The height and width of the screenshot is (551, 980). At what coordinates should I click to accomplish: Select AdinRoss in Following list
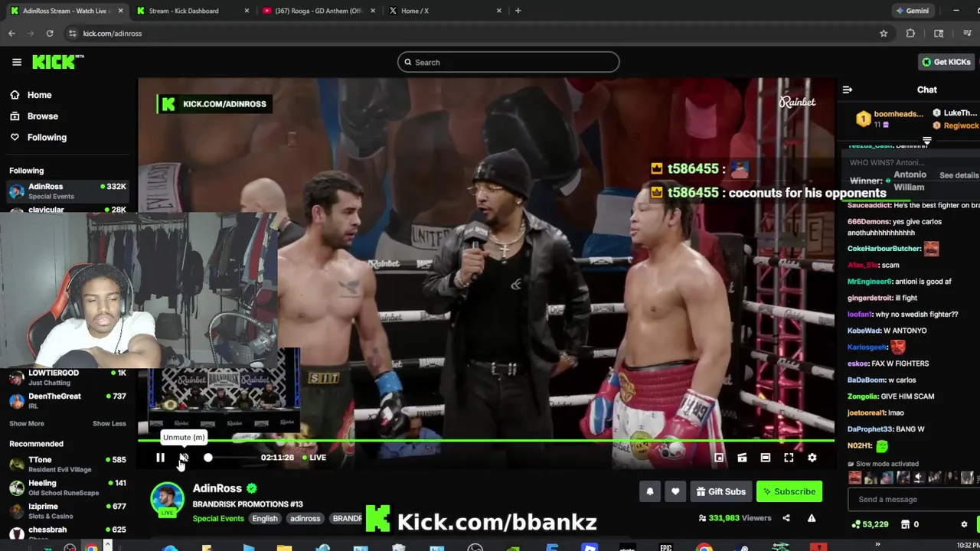coord(67,191)
